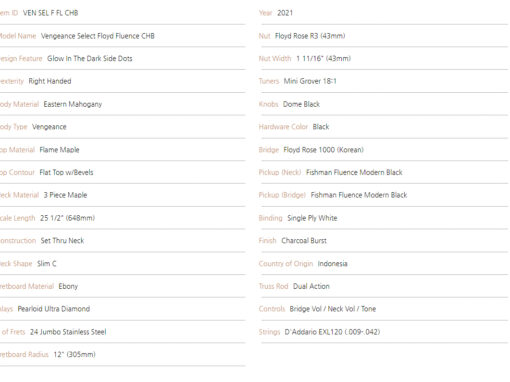Click the Set Thru Neck construction value
The height and width of the screenshot is (382, 510).
coord(62,241)
